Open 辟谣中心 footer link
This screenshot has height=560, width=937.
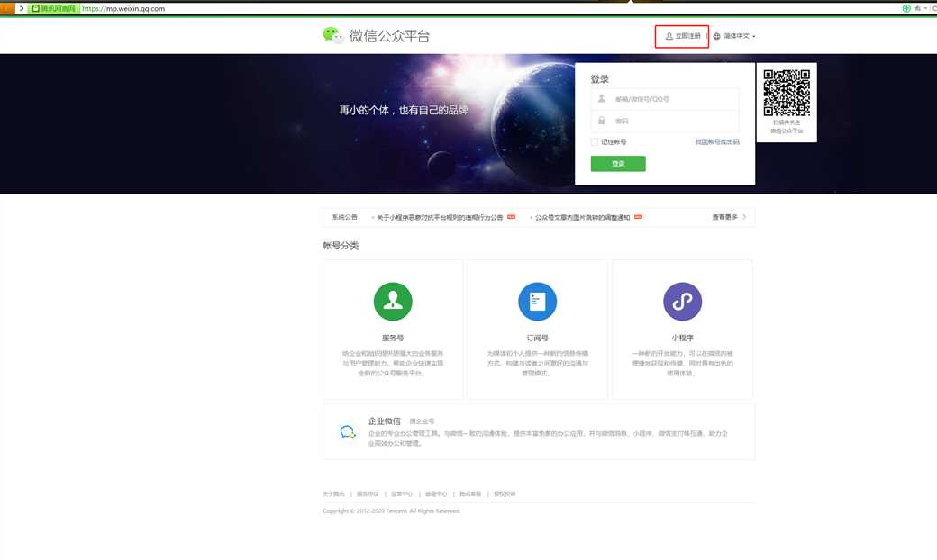(x=436, y=493)
